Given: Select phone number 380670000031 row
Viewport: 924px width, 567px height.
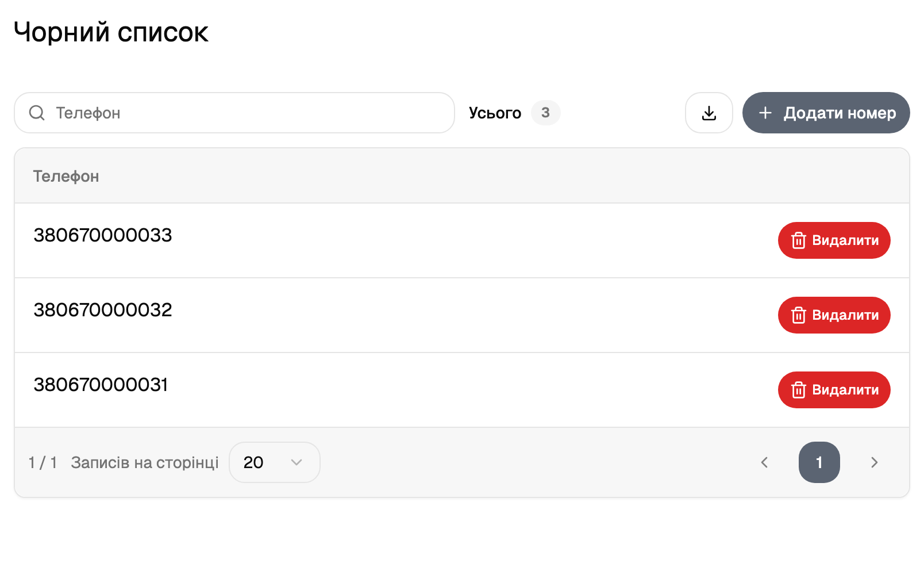Looking at the screenshot, I should [x=462, y=390].
